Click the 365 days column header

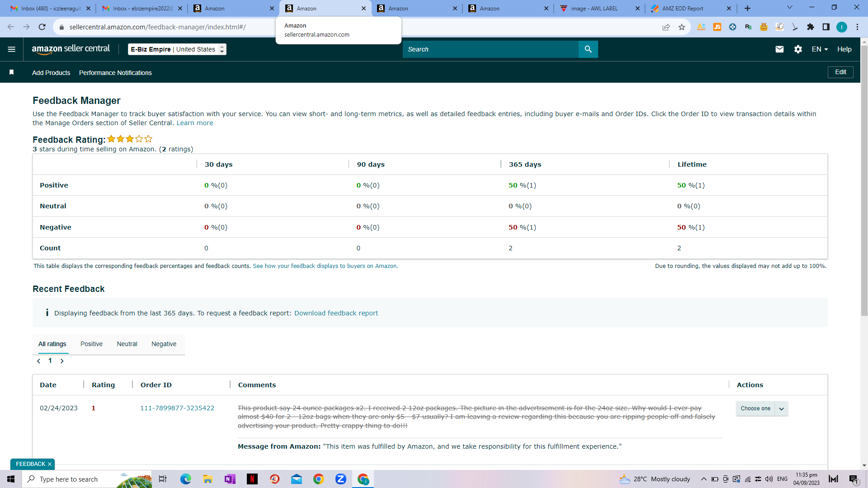(525, 164)
